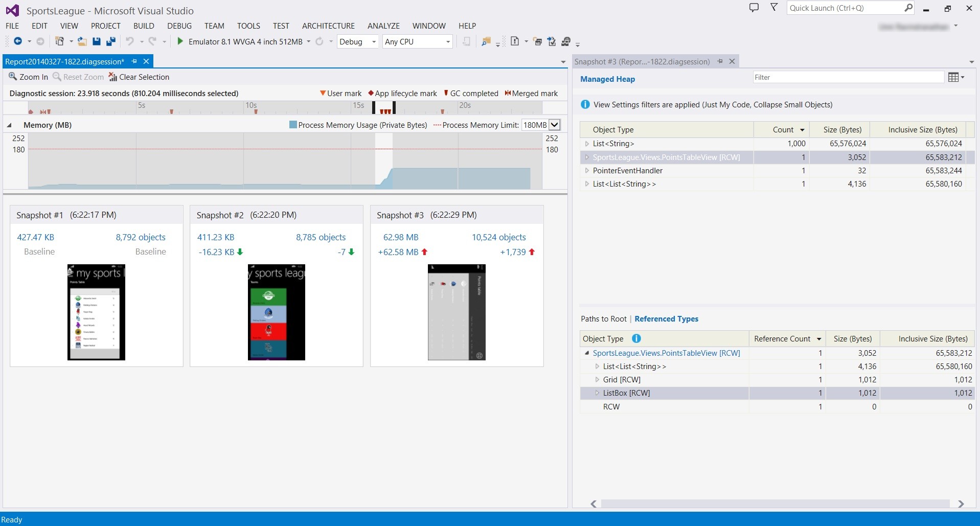Viewport: 980px width, 526px height.
Task: Open the 8,785 objects link
Action: (x=321, y=237)
